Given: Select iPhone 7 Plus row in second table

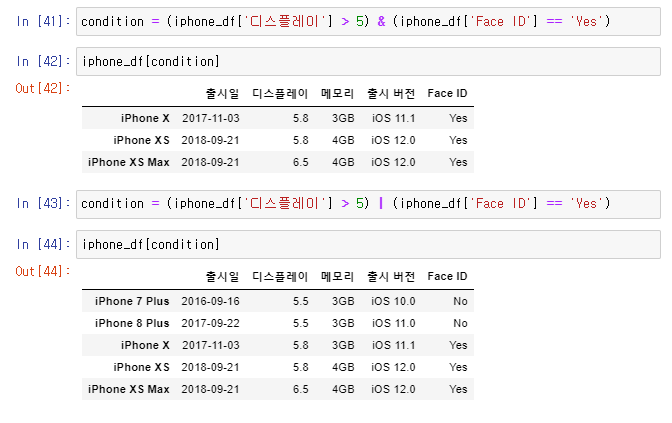Looking at the screenshot, I should [278, 301].
